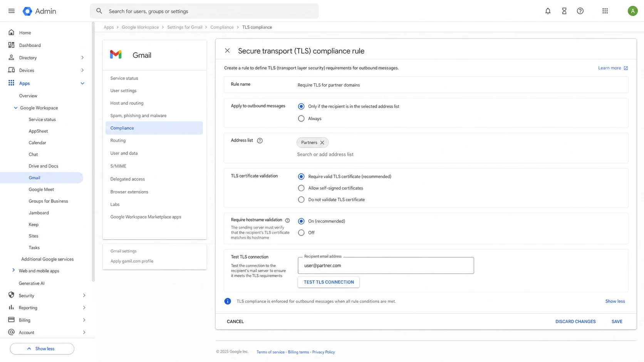Screen dimensions: 644x362
Task: Select the Always radio option
Action: pos(301,119)
